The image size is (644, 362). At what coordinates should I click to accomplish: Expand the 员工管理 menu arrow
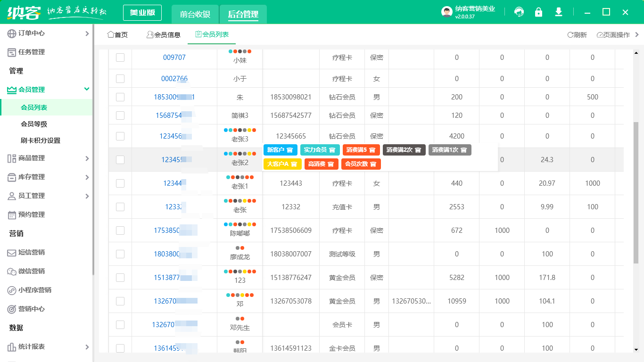tap(87, 196)
